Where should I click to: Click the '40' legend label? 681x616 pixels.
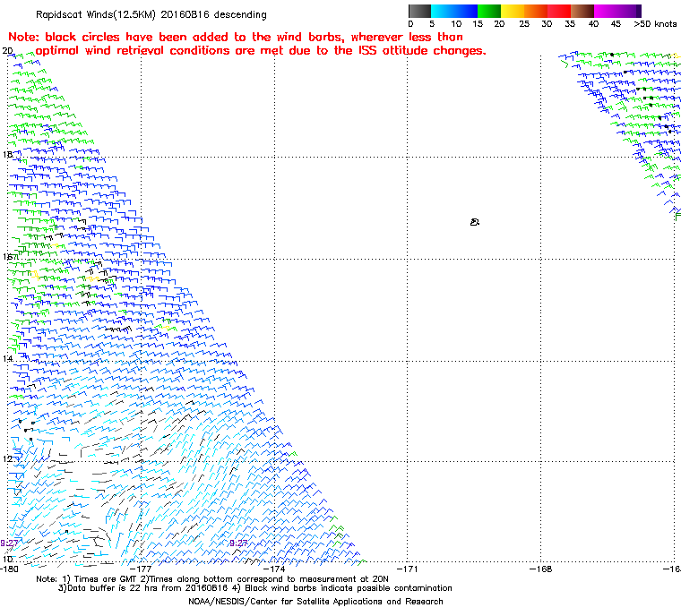[x=593, y=24]
